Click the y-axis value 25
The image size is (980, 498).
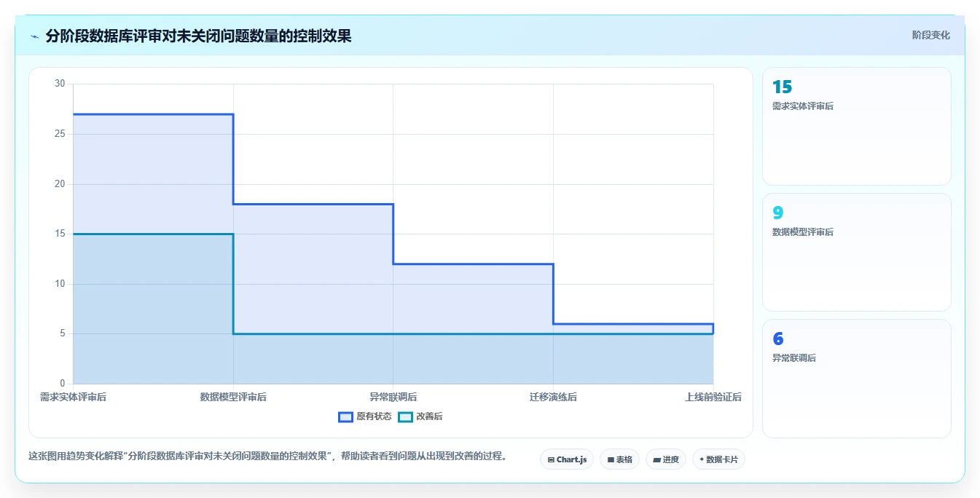[x=60, y=134]
